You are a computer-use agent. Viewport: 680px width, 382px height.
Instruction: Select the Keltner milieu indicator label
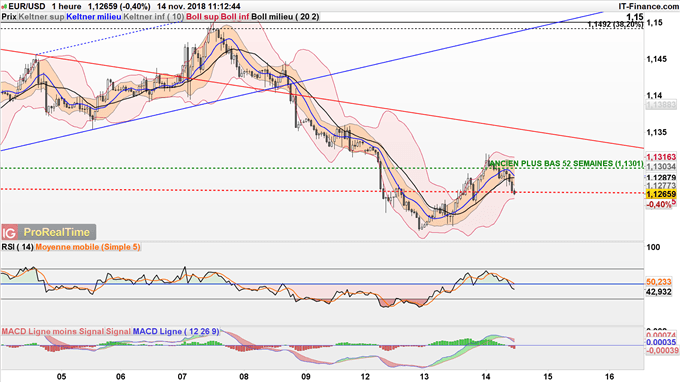point(94,16)
